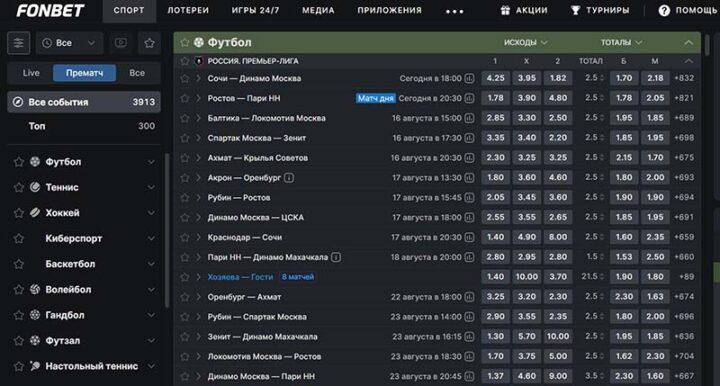Open the Все time filter dropdown
Viewport: 720px width, 386px height.
[x=69, y=43]
